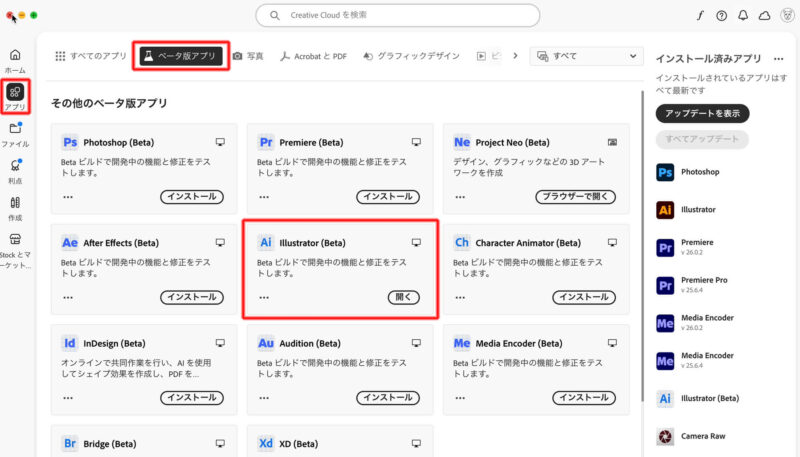Open the Home sidebar section
The height and width of the screenshot is (457, 800).
(x=15, y=60)
